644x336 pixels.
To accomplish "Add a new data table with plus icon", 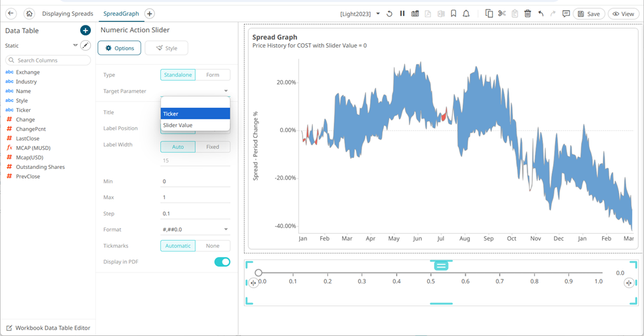I will (x=85, y=30).
